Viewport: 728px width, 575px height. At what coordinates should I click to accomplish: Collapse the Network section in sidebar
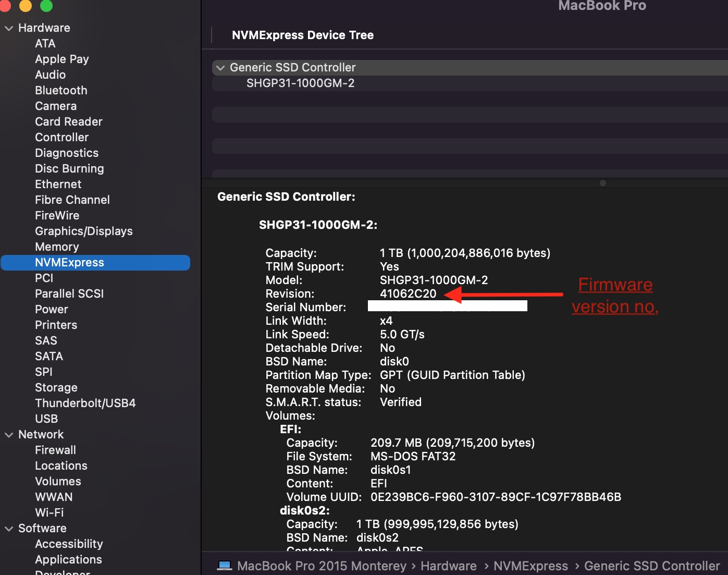[x=9, y=435]
